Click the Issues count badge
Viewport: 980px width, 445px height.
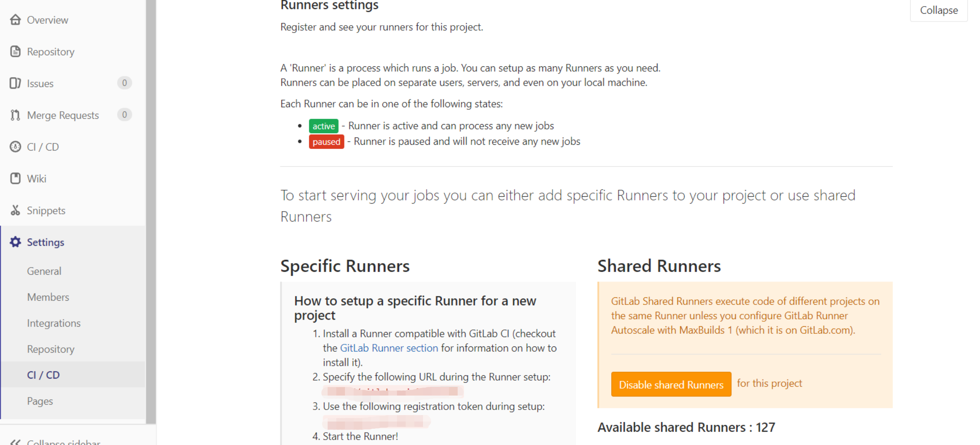[124, 83]
